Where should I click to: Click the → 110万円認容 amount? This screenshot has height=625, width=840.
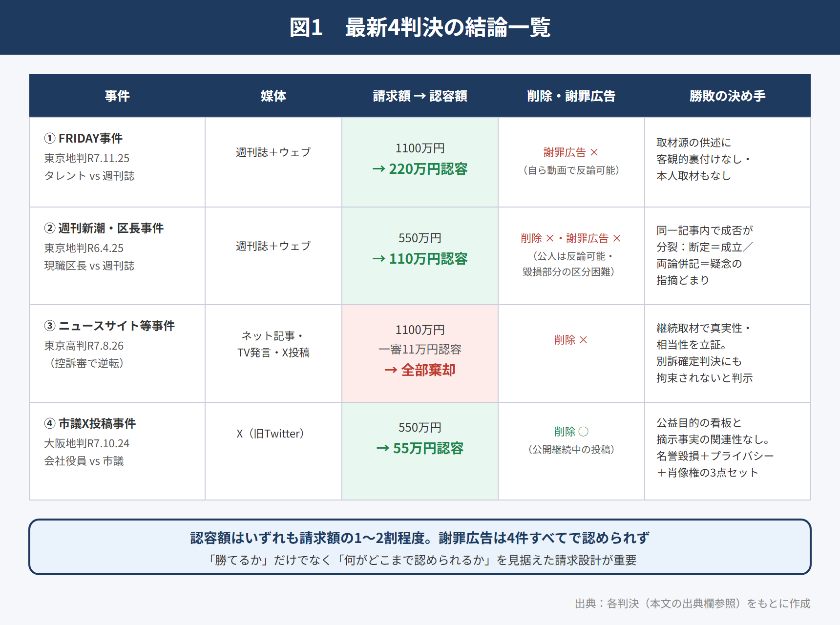(420, 259)
